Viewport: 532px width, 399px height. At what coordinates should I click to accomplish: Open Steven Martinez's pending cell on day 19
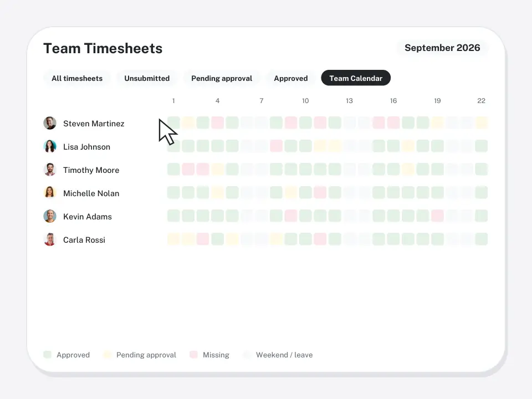coord(437,122)
